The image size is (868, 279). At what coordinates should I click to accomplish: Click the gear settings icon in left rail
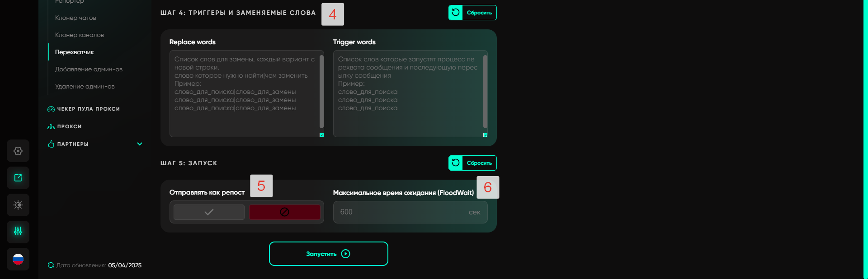click(x=18, y=151)
